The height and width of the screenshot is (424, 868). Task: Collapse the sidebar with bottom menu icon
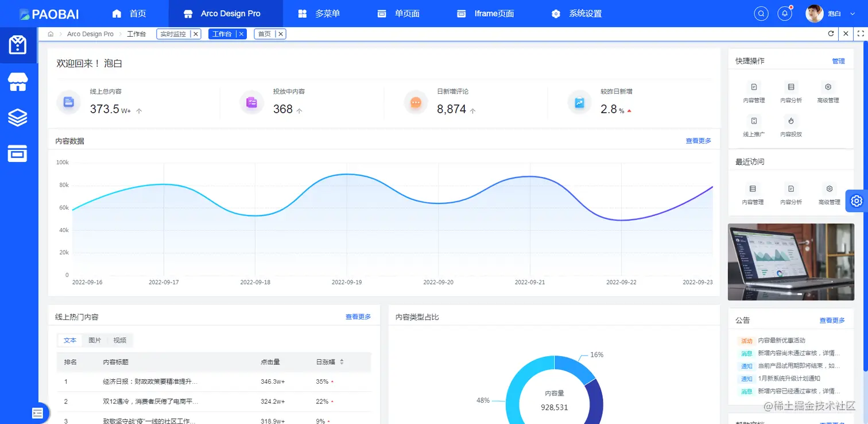coord(38,413)
